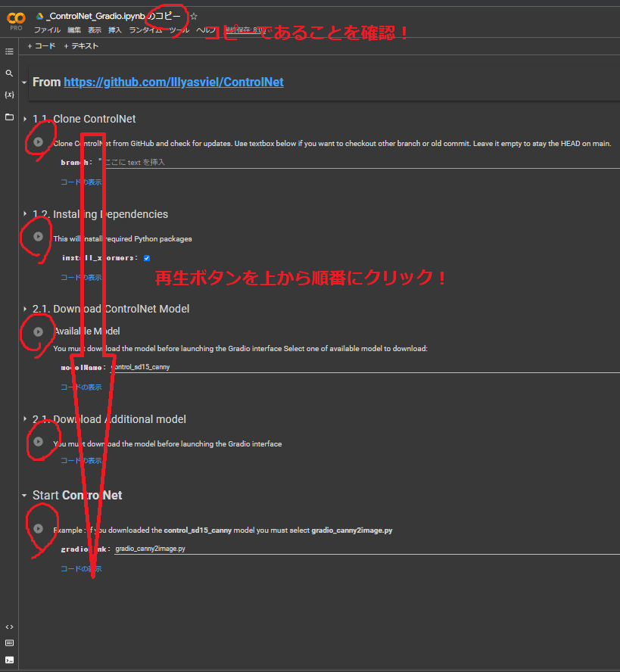The height and width of the screenshot is (672, 620).
Task: Show code for the Download Additional model cell
Action: point(81,461)
